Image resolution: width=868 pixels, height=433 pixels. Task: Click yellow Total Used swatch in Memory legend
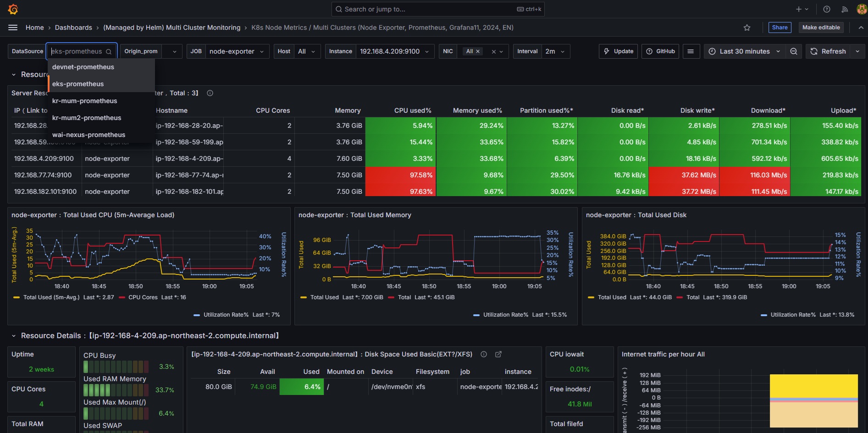pos(304,298)
